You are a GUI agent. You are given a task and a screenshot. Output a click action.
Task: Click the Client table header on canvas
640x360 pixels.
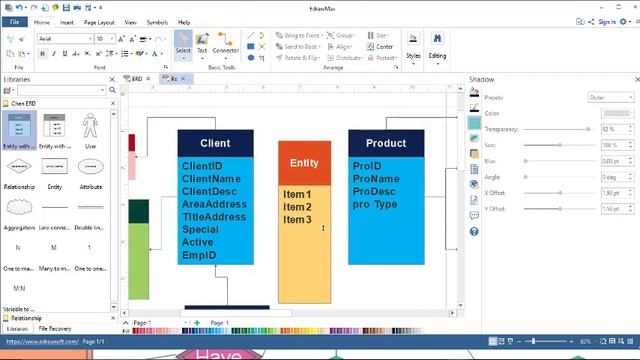click(x=216, y=143)
